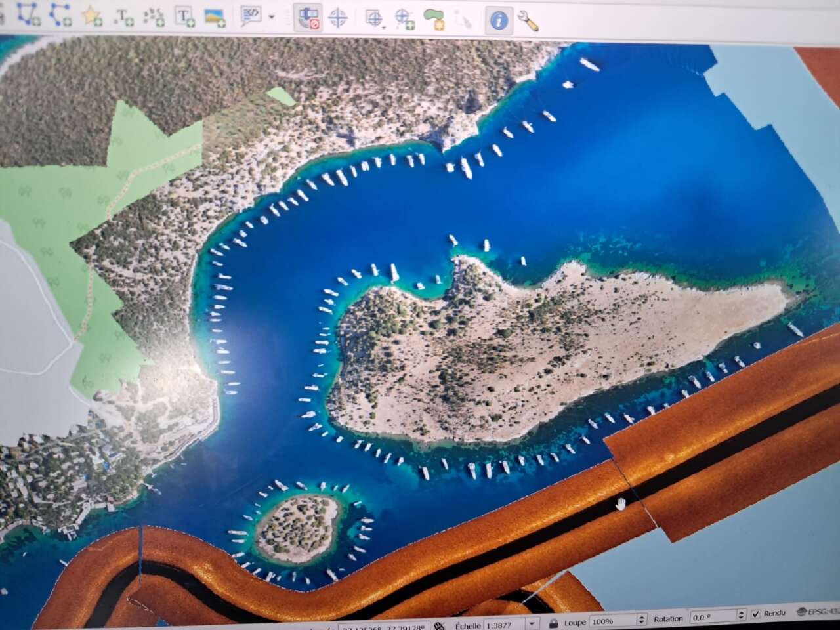Click the plain crosshair target tool
The image size is (840, 630).
[338, 18]
